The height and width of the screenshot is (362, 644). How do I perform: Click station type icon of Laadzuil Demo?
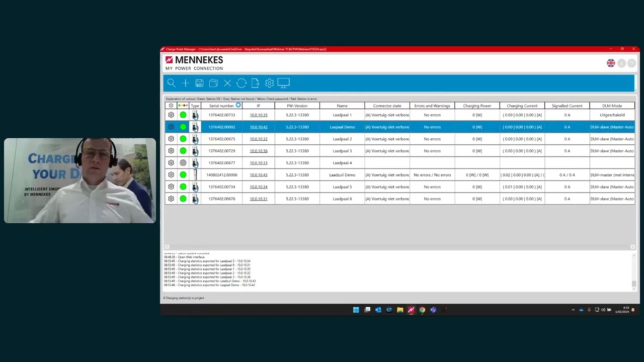[x=195, y=175]
